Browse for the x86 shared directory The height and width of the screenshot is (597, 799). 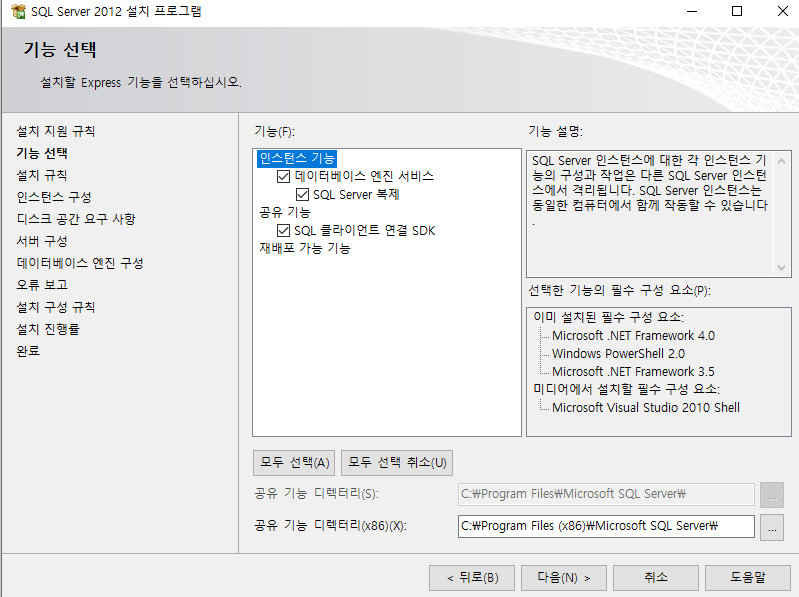[x=772, y=528]
